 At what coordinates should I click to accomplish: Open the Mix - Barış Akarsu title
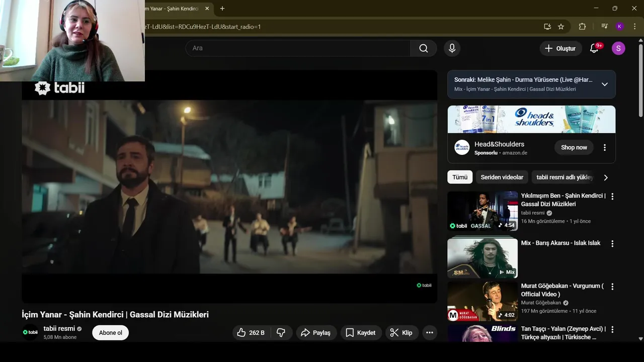(x=560, y=243)
